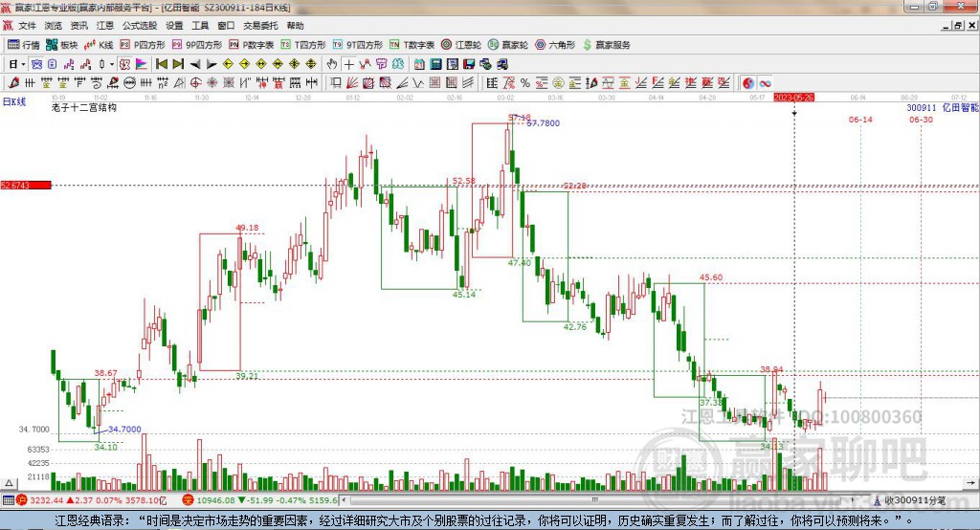This screenshot has width=980, height=530.
Task: Click the 沪 index indicator icon
Action: [x=22, y=500]
